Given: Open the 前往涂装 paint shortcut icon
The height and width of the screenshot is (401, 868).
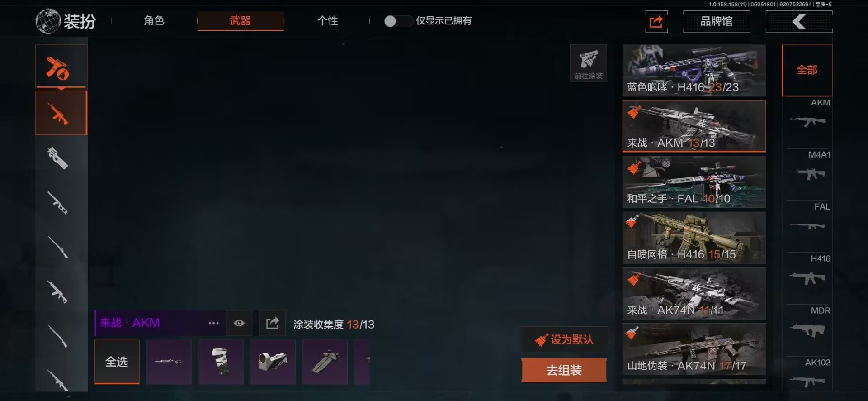Looking at the screenshot, I should pyautogui.click(x=588, y=63).
